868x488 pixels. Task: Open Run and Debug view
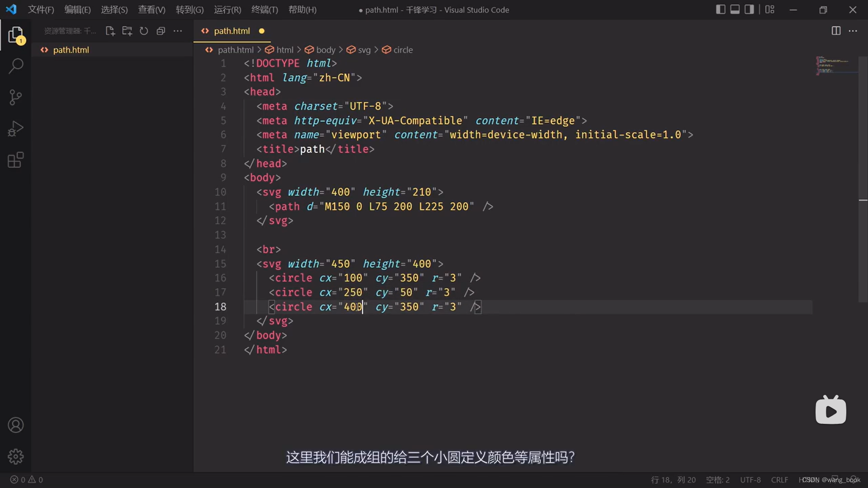[x=16, y=129]
